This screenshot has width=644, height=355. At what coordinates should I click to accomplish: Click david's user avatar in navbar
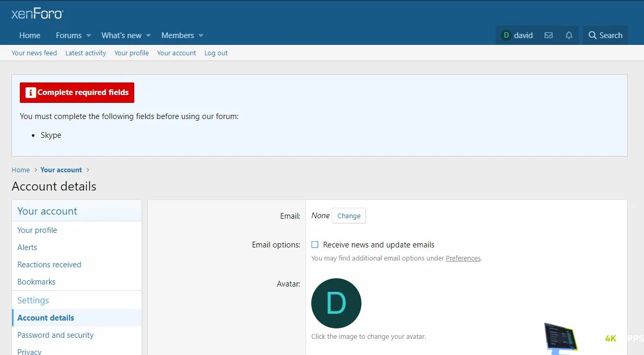click(506, 35)
